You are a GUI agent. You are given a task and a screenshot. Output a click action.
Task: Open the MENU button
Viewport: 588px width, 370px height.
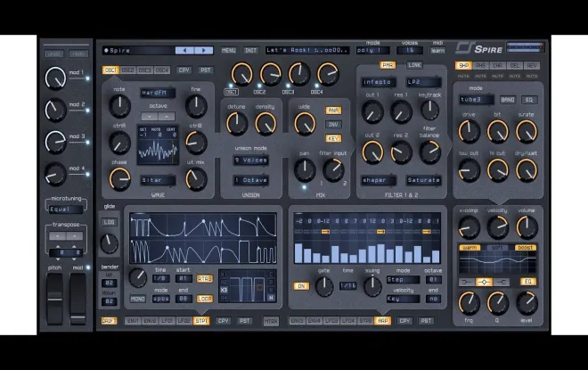pyautogui.click(x=228, y=50)
